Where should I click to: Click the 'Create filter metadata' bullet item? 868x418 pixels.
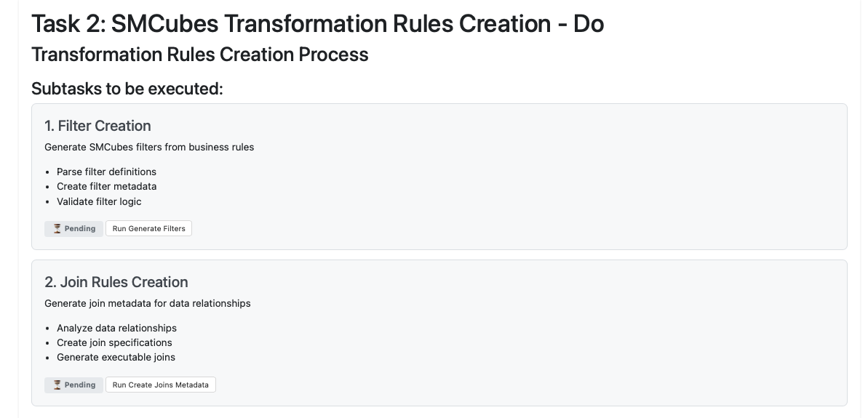tap(106, 186)
